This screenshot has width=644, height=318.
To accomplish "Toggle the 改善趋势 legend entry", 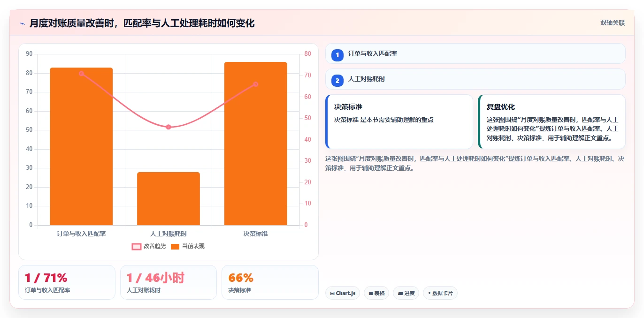I will pos(149,246).
